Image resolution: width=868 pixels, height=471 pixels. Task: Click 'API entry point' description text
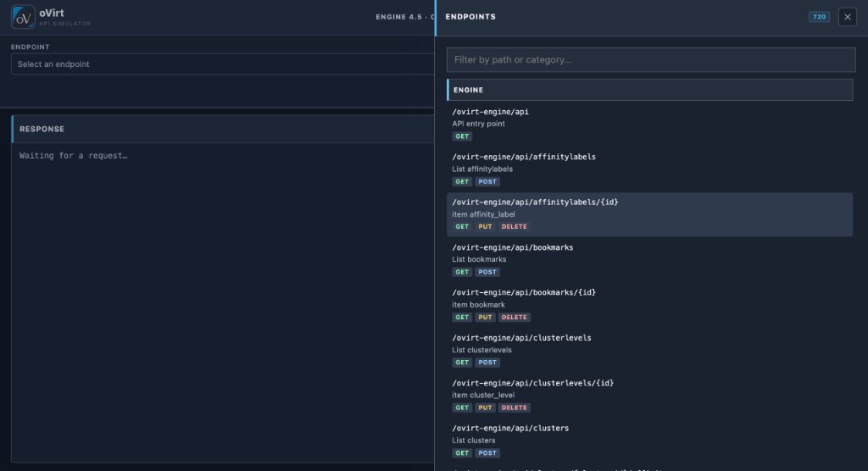point(478,124)
